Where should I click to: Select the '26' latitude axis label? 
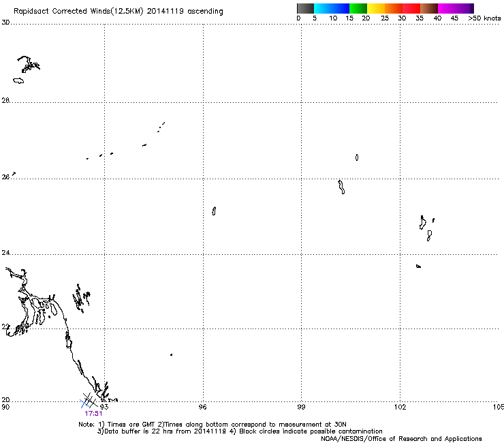click(5, 177)
